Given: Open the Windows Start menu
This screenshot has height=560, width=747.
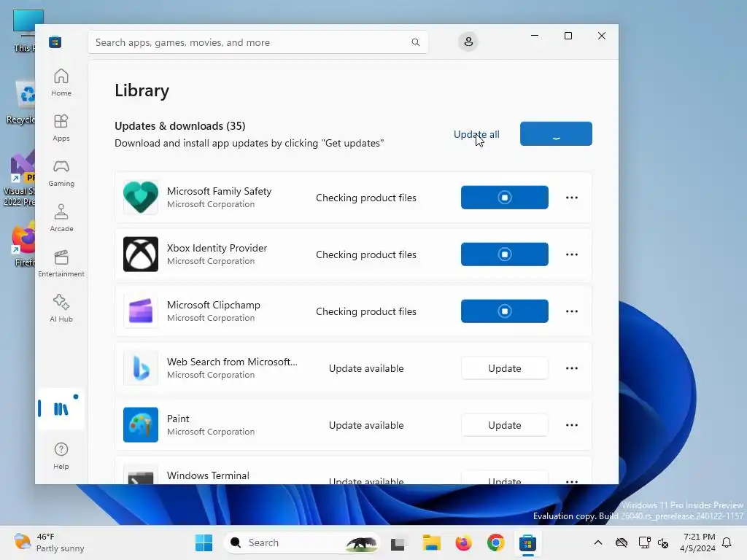Looking at the screenshot, I should point(204,542).
